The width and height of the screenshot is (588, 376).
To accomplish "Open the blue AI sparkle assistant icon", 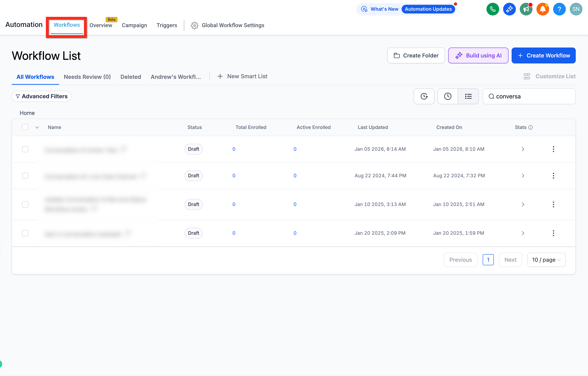I will pos(509,9).
